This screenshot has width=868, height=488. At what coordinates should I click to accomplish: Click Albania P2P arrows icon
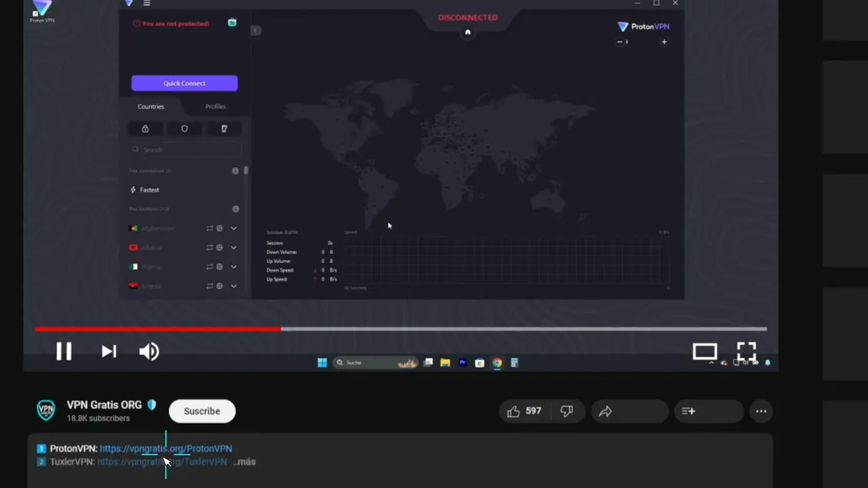coord(210,247)
